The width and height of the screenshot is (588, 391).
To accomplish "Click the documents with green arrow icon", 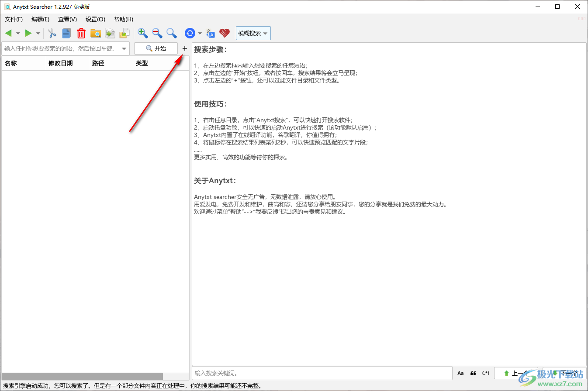I will point(110,33).
